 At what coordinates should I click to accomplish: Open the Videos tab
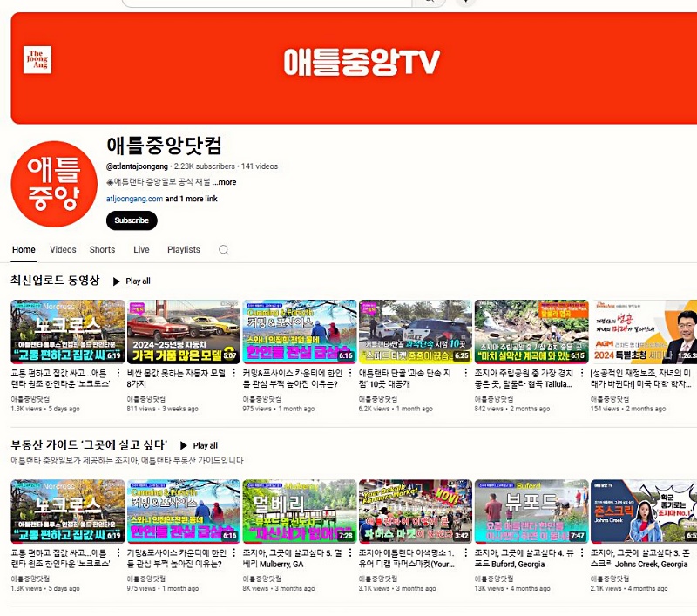[x=63, y=250]
